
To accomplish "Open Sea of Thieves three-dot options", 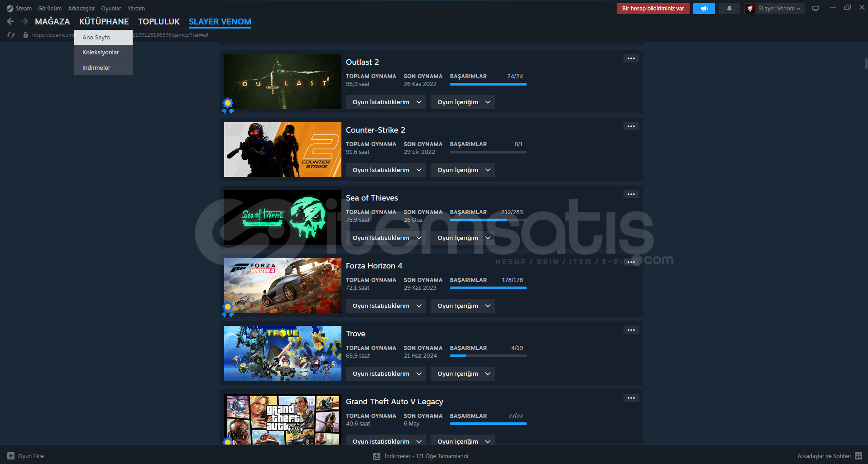I will coord(631,194).
